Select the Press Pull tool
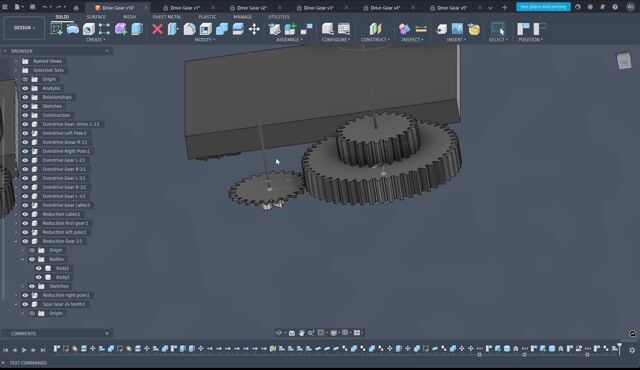 pos(173,29)
